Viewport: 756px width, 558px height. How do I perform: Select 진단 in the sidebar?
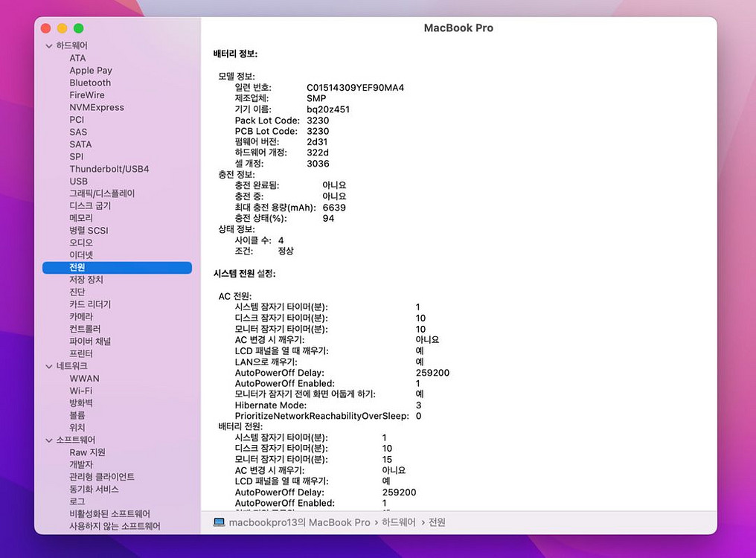tap(77, 292)
